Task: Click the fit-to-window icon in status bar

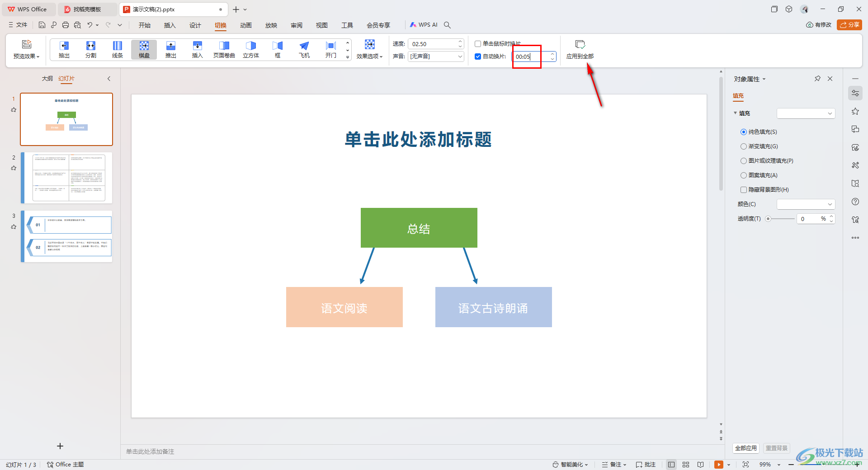Action: pos(745,465)
